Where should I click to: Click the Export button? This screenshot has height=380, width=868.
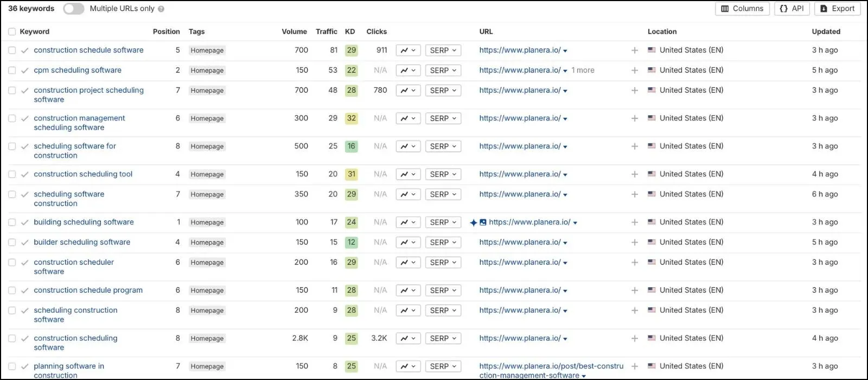[837, 9]
